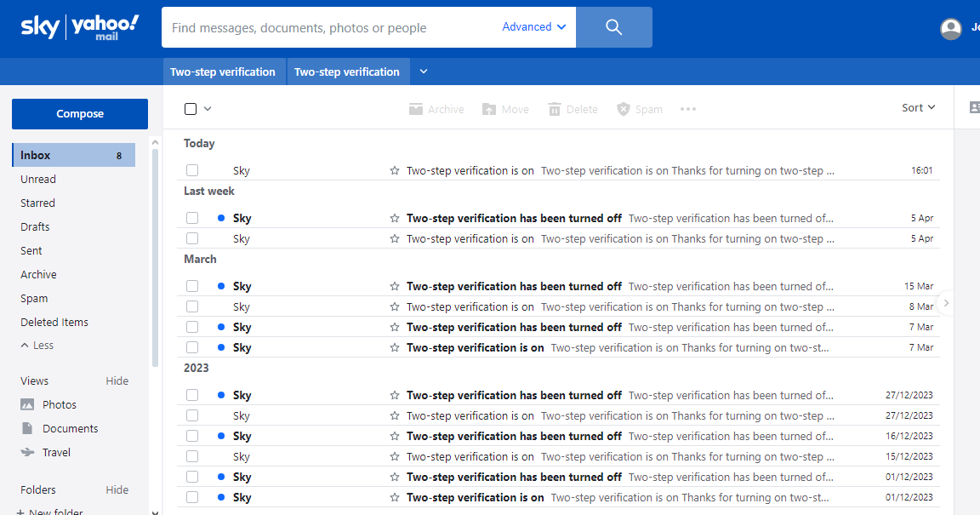
Task: Open Travel view airplane icon
Action: [27, 452]
